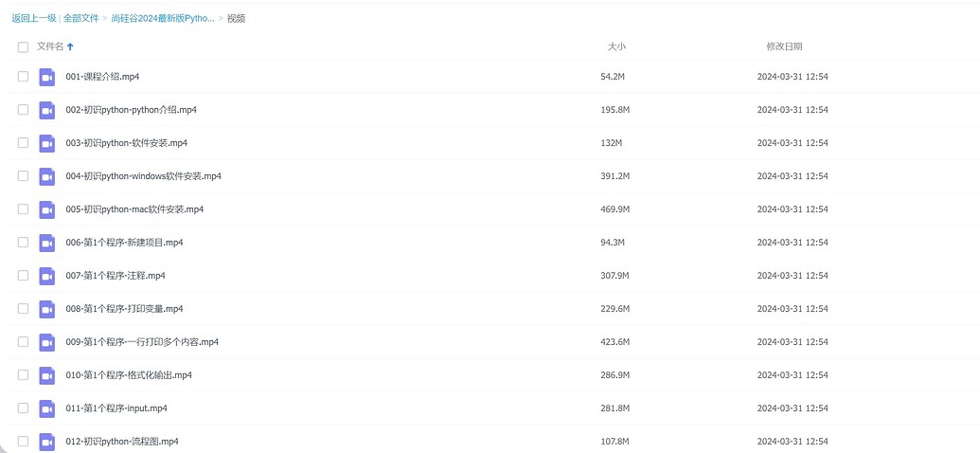The image size is (980, 453).
Task: Click the 返回上一级 link
Action: pyautogui.click(x=34, y=18)
